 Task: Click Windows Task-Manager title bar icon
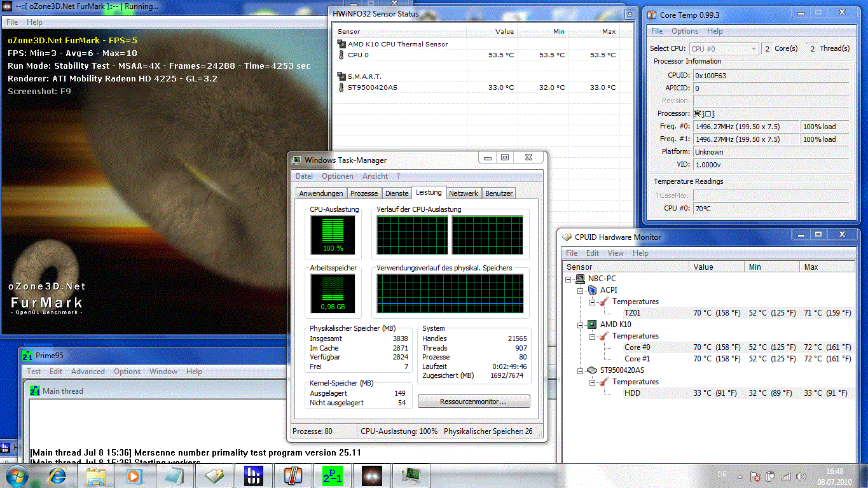click(297, 160)
